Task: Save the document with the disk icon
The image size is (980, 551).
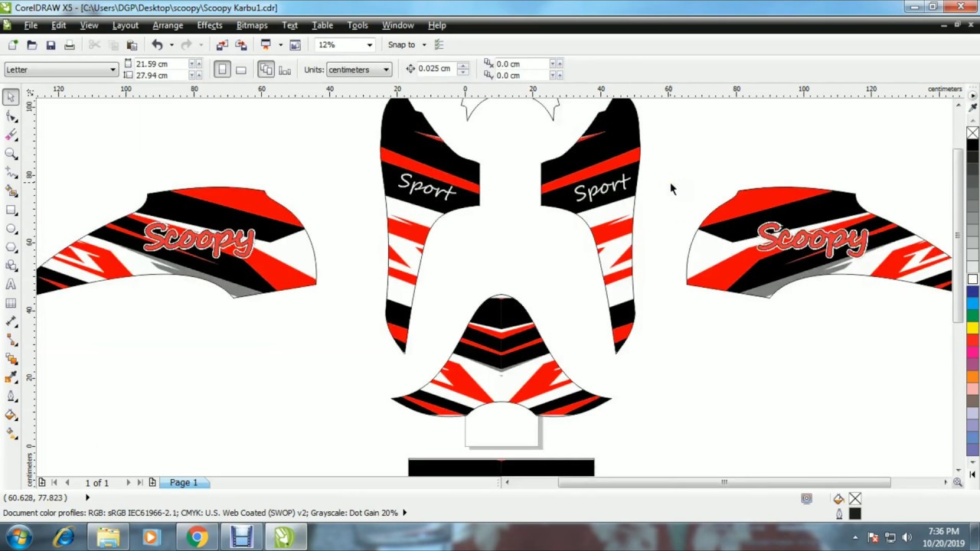Action: coord(51,45)
